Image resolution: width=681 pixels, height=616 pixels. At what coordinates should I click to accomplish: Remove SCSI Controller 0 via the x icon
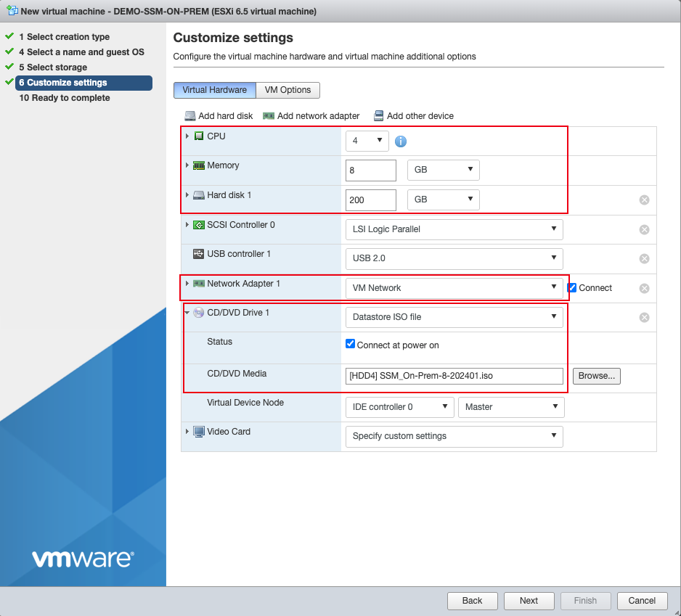644,229
